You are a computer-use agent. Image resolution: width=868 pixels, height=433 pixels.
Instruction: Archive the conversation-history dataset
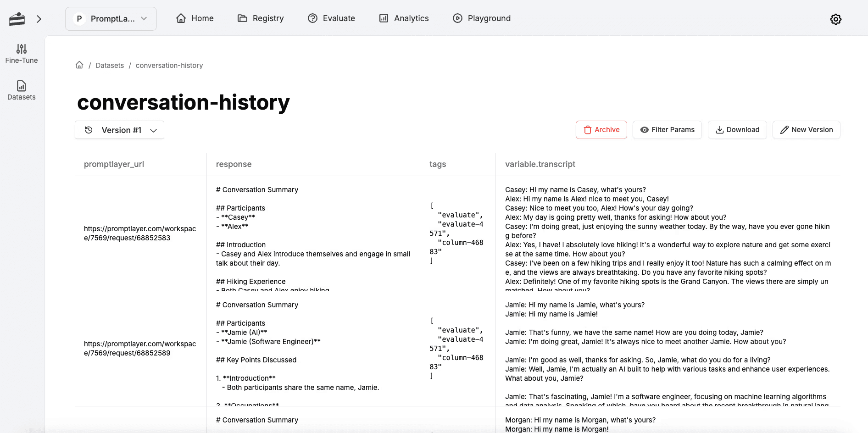point(601,130)
